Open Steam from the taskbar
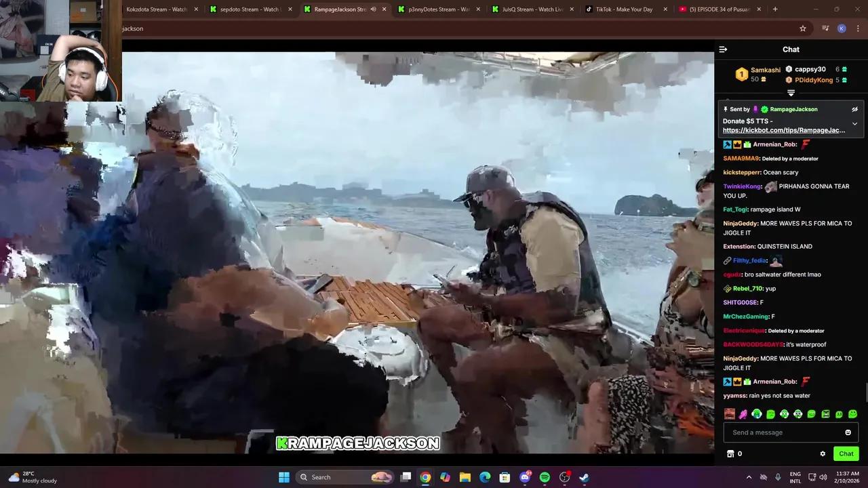Screen dimensions: 868x488 585,477
